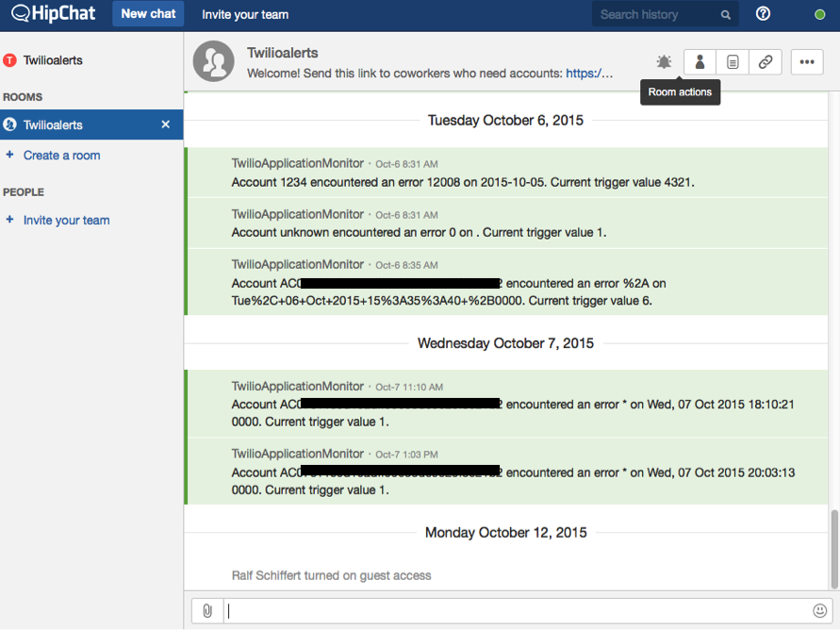Click the search magnifier icon
840x630 pixels.
(725, 15)
